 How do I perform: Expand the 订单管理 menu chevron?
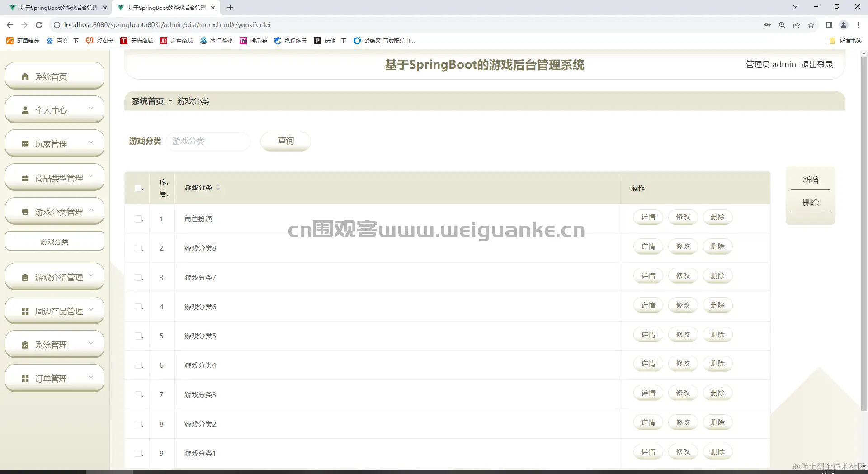coord(91,377)
